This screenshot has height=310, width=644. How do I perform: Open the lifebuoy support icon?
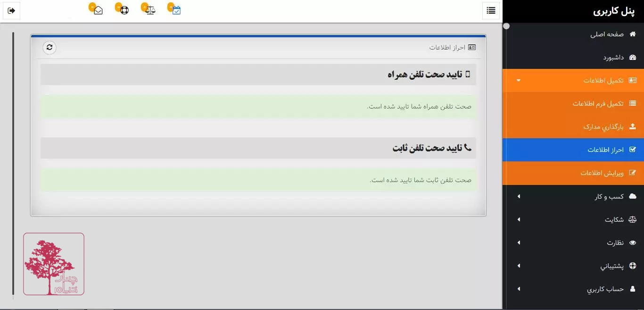click(x=124, y=10)
